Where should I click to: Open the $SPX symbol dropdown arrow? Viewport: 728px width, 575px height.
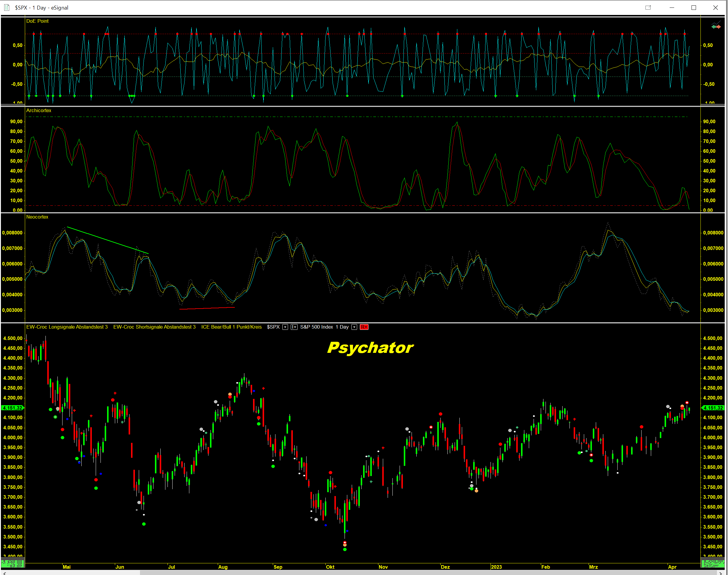[285, 327]
